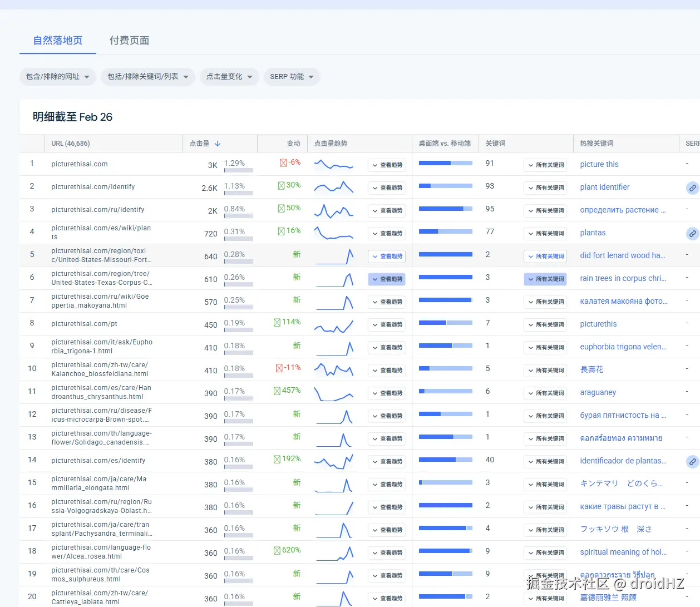The height and width of the screenshot is (607, 700).
Task: Open the picturethisai.com URL link
Action: (80, 164)
